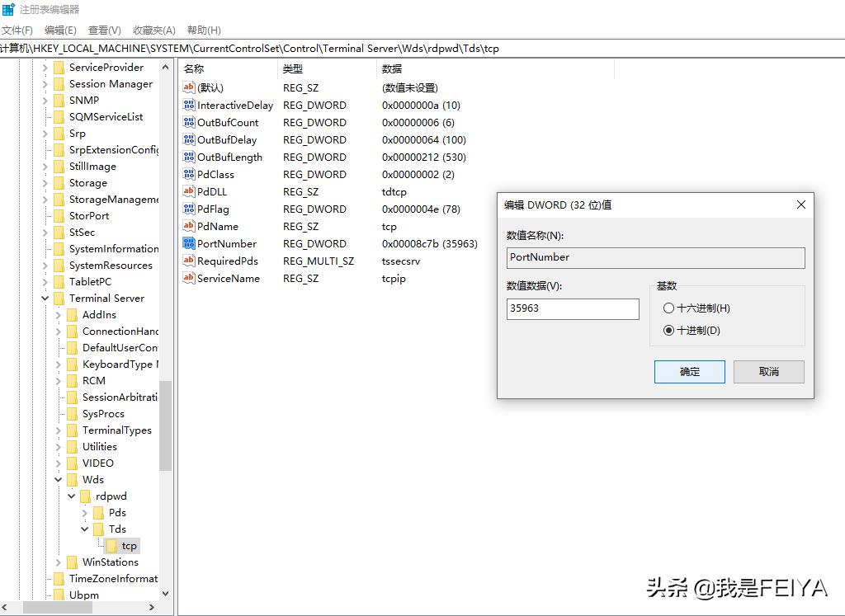Sort by the 类型 column header
This screenshot has width=845, height=616.
pyautogui.click(x=327, y=69)
